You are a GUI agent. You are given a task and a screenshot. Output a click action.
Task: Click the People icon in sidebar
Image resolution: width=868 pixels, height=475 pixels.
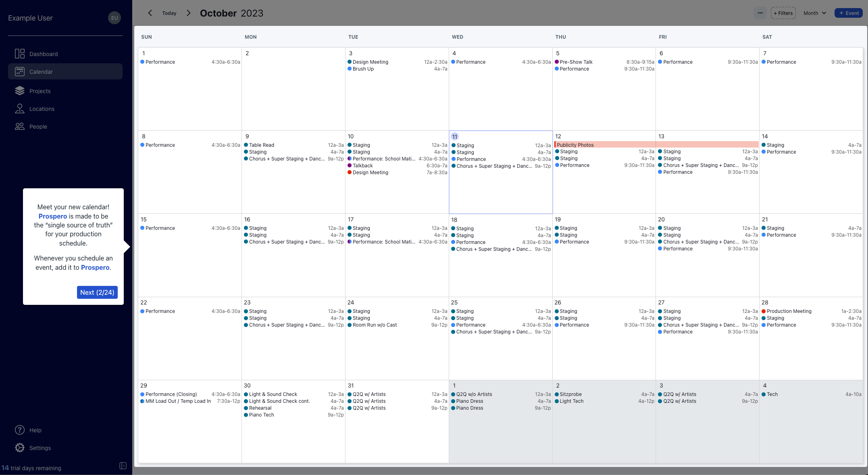19,126
